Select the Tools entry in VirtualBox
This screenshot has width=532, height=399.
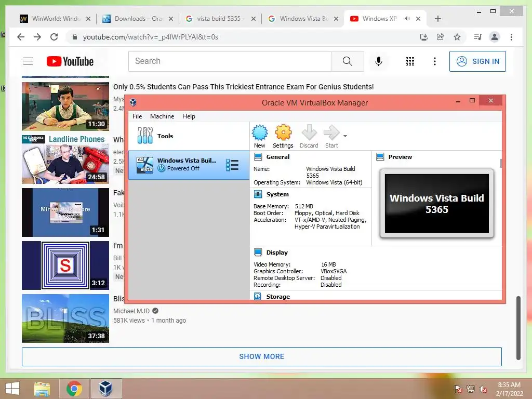coord(189,136)
